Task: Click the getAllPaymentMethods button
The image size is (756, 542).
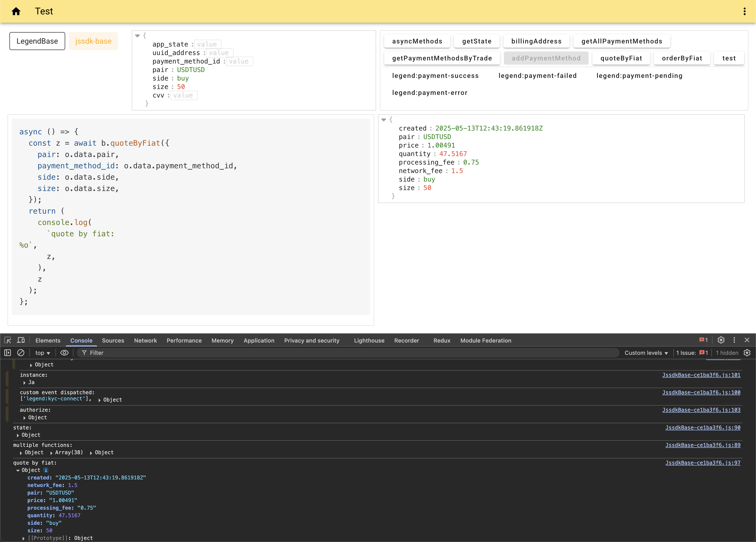Action: pyautogui.click(x=622, y=41)
